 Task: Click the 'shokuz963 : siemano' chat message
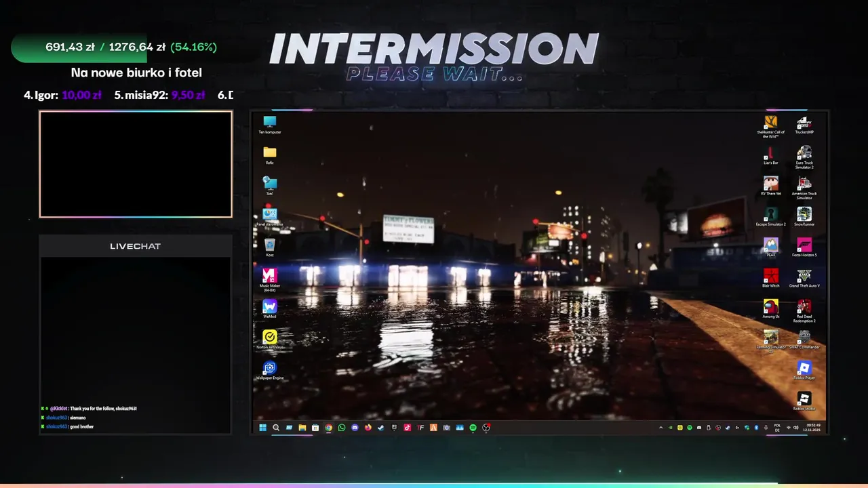pyautogui.click(x=63, y=418)
